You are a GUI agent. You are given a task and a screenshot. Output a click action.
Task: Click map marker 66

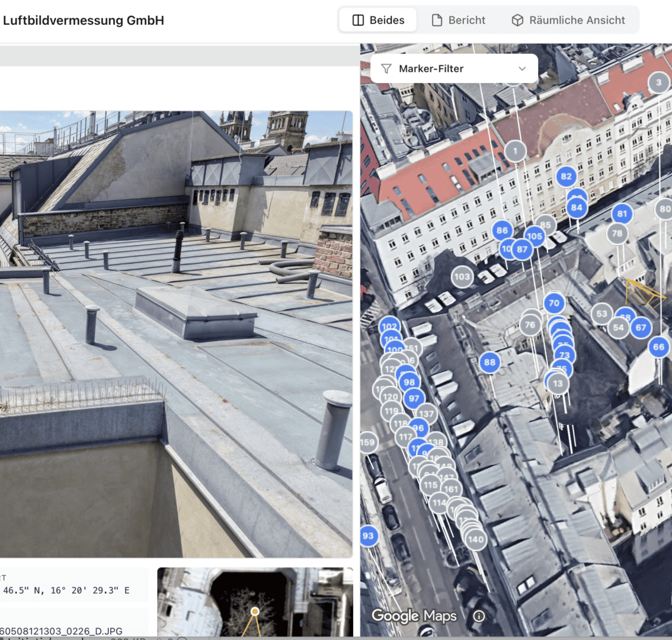659,347
